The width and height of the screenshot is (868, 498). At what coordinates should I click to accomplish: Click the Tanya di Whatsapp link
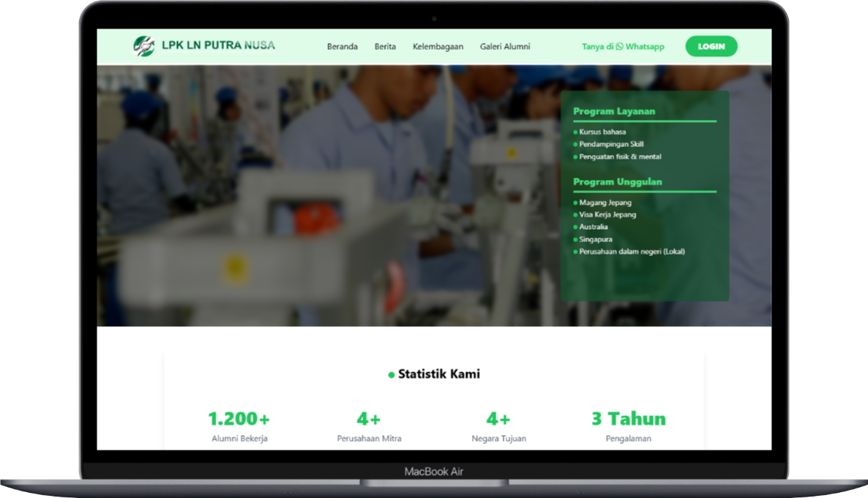[x=623, y=47]
